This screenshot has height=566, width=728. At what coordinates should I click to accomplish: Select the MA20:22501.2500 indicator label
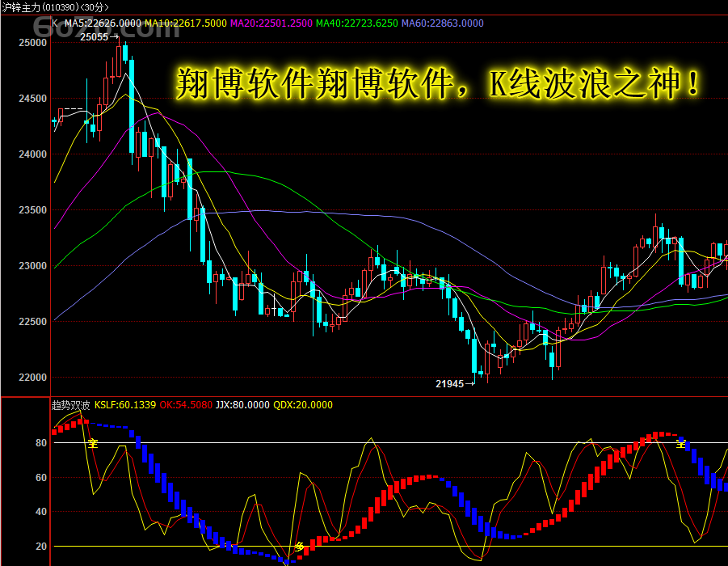[271, 23]
